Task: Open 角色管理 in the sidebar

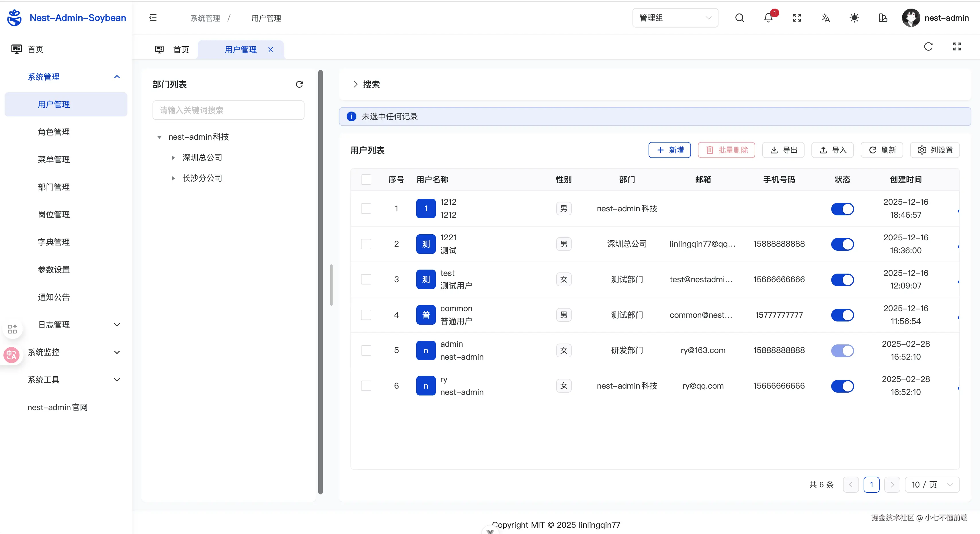Action: (54, 132)
